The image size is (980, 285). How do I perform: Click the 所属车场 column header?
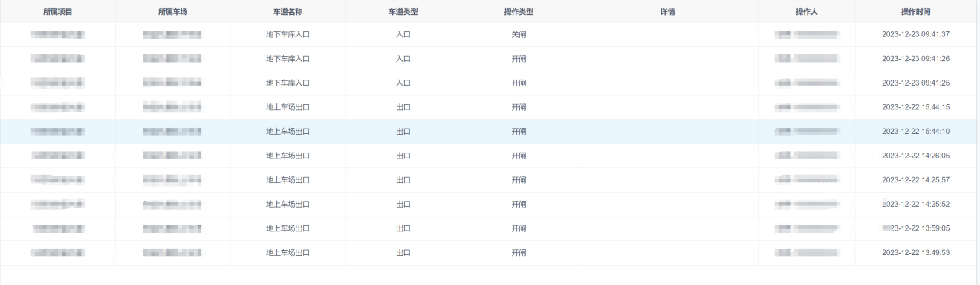(172, 13)
